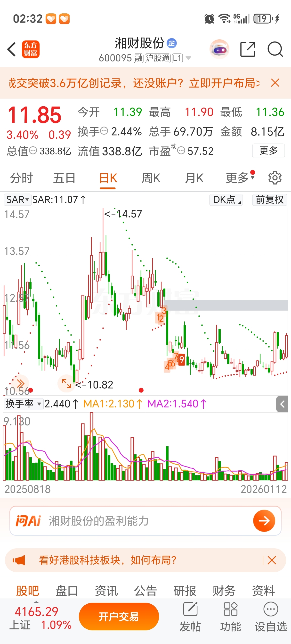Tap the blue 企 badge next to stock name
The height and width of the screenshot is (644, 291).
pyautogui.click(x=171, y=43)
